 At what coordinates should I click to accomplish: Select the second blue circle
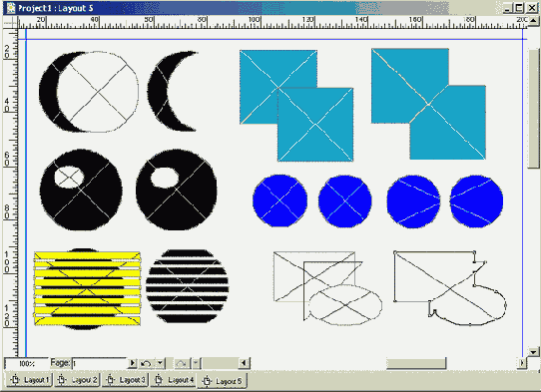click(x=344, y=201)
